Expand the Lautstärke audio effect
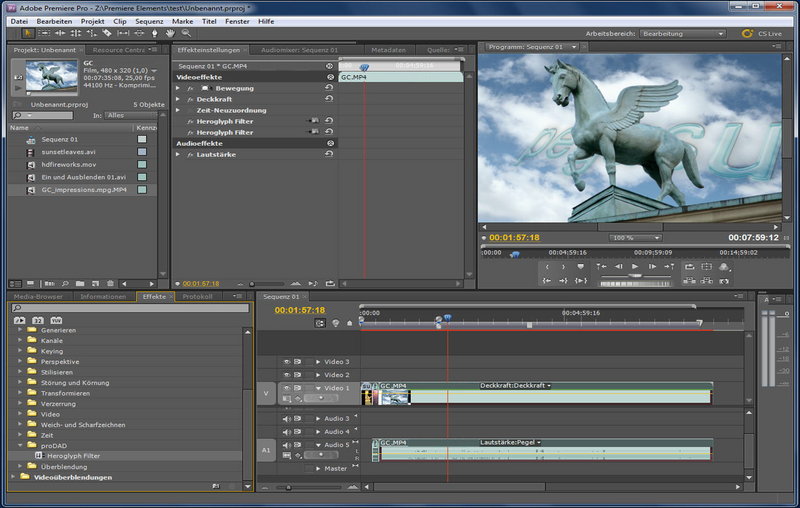The height and width of the screenshot is (508, 800). coord(178,155)
